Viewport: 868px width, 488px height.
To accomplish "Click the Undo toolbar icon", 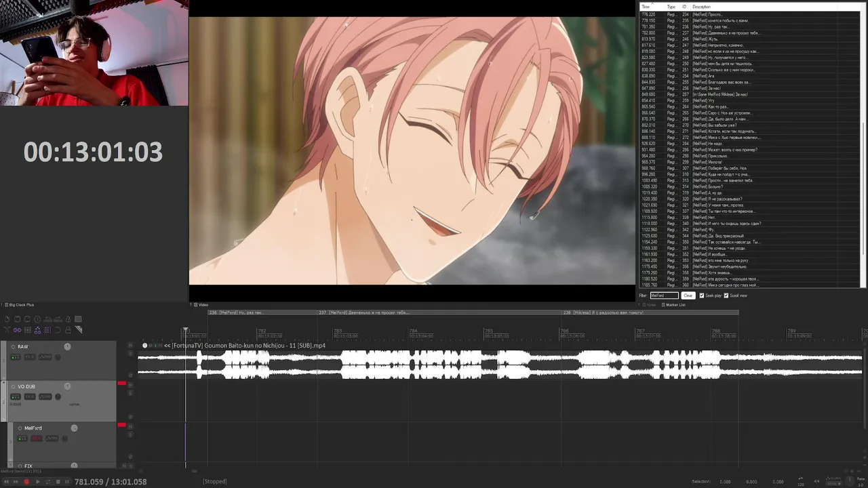I will [x=47, y=319].
